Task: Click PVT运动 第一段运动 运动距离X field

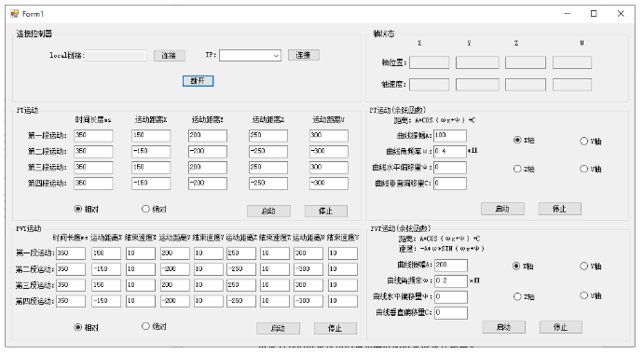Action: [106, 253]
